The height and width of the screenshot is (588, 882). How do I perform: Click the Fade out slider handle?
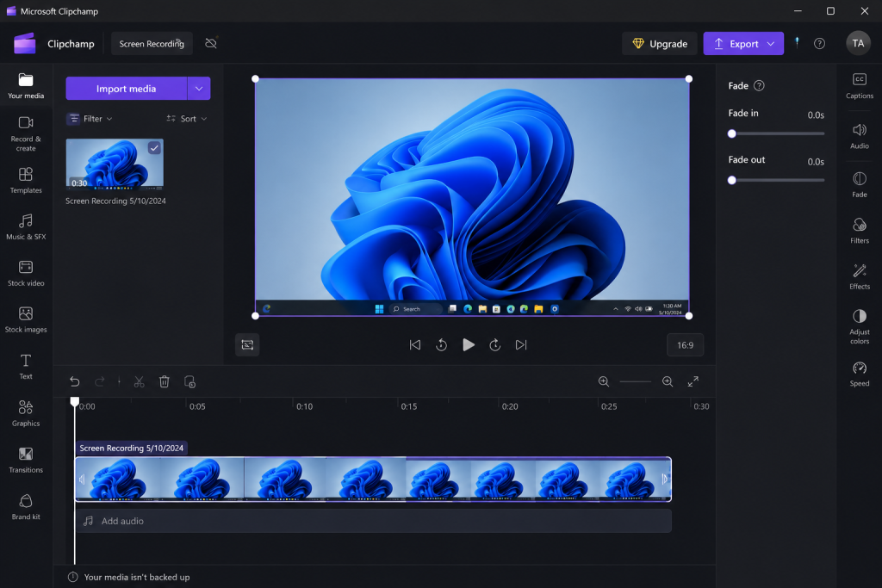pos(732,181)
